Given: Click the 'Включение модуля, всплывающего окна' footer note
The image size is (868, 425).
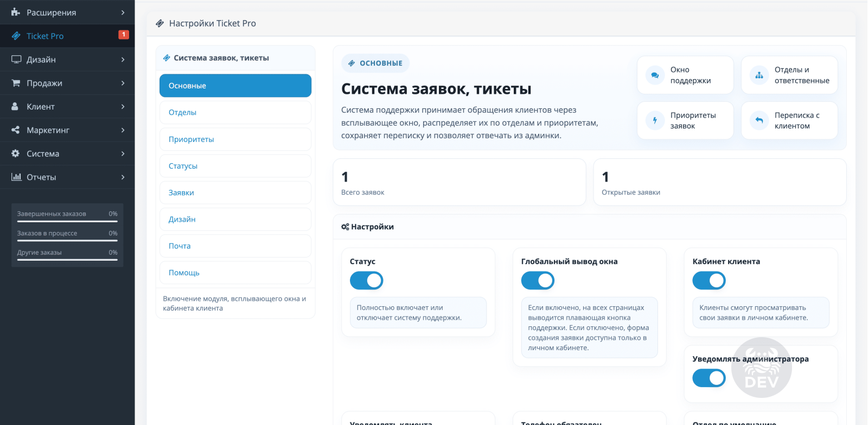Looking at the screenshot, I should [x=234, y=304].
